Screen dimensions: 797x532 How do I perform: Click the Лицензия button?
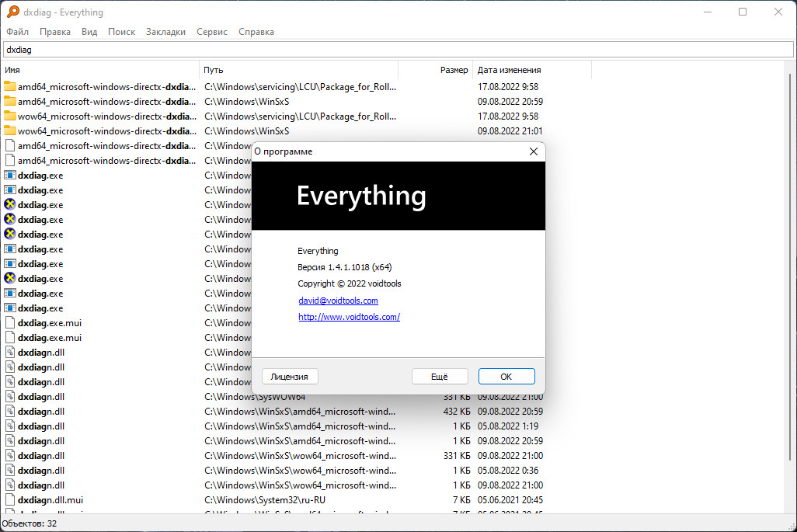click(290, 377)
